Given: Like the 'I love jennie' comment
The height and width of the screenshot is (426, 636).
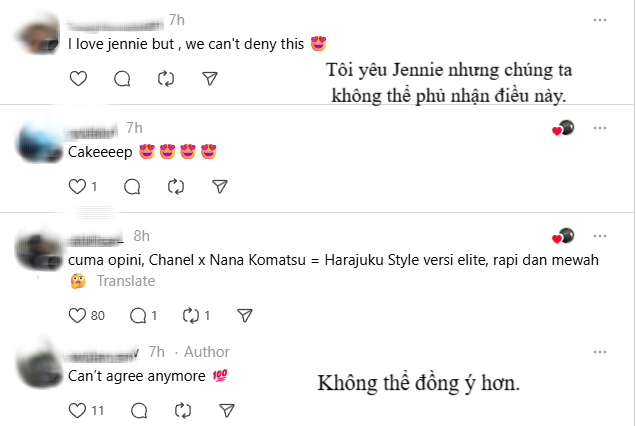Looking at the screenshot, I should coord(78,78).
